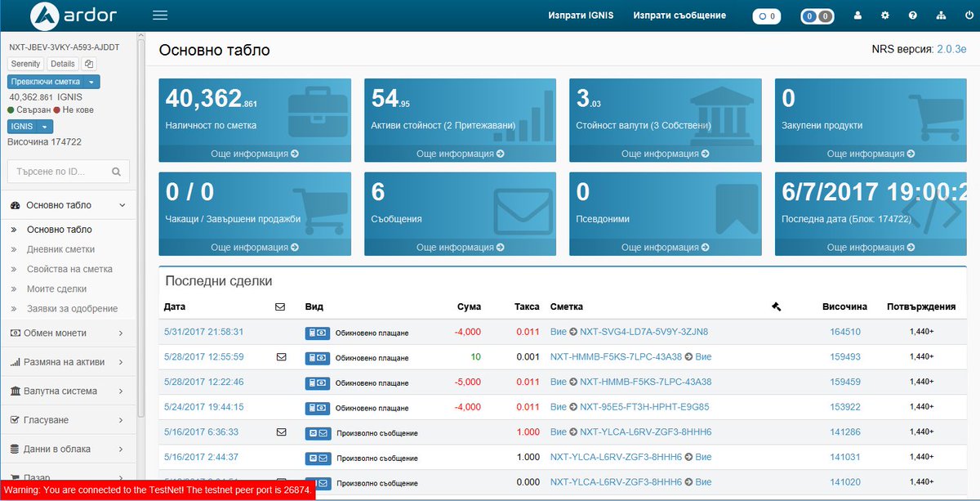Copy account address with clipboard icon
The image size is (980, 501).
89,64
